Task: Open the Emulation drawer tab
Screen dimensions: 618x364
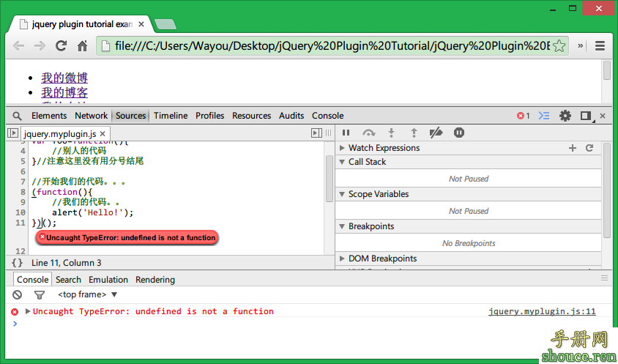Action: (x=108, y=280)
